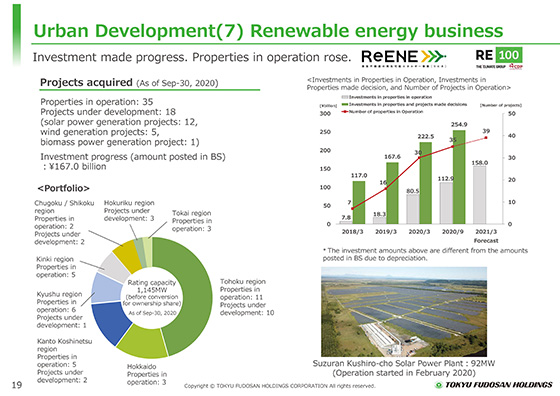Click the line marker labeled 7
Viewport: 560px width, 396px height.
(352, 209)
